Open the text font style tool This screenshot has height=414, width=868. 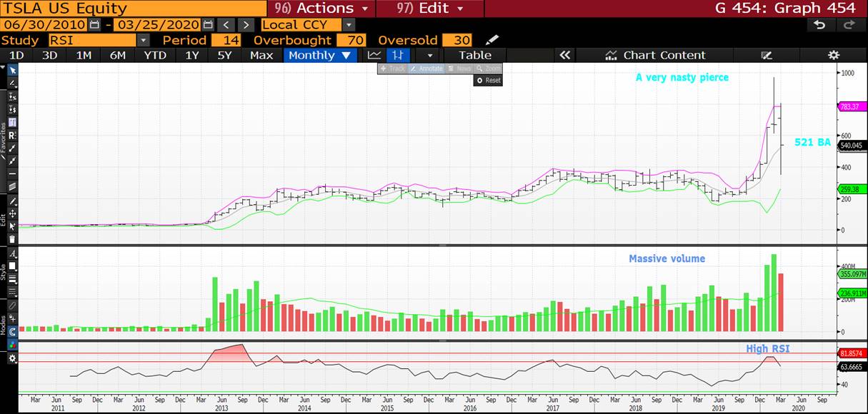point(12,253)
